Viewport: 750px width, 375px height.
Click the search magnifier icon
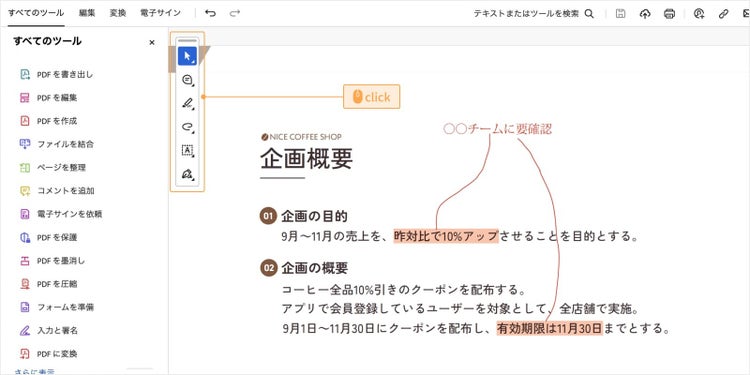[x=589, y=14]
